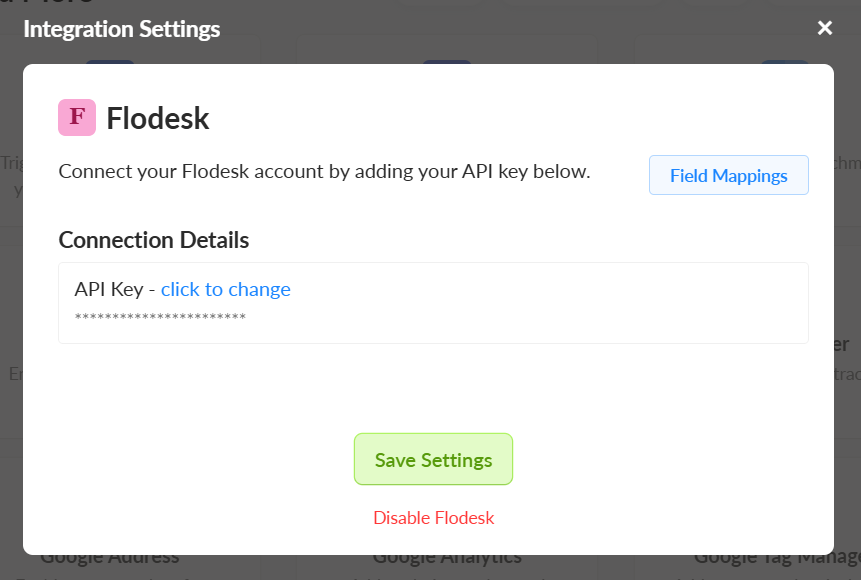Click the pink Flodesk F logo icon
The height and width of the screenshot is (580, 861).
(77, 117)
